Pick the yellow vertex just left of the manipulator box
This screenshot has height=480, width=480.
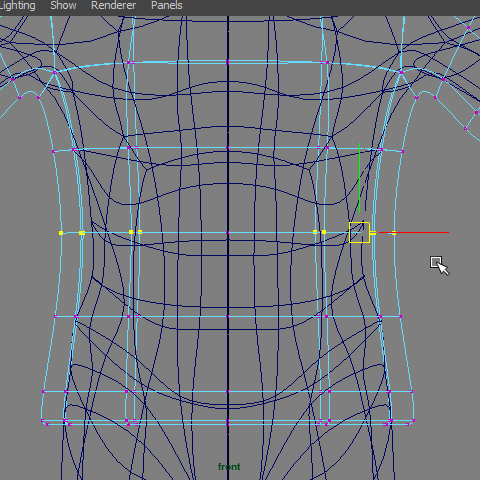pos(324,232)
